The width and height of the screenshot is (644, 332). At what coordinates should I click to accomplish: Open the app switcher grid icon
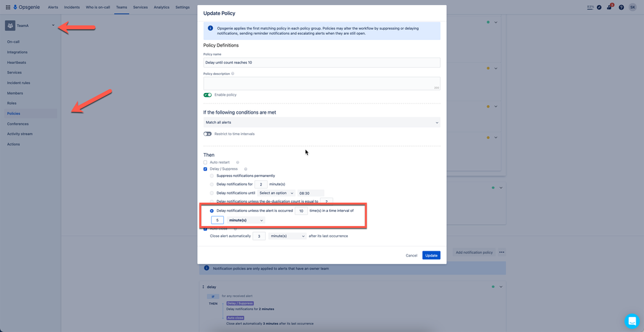click(8, 7)
